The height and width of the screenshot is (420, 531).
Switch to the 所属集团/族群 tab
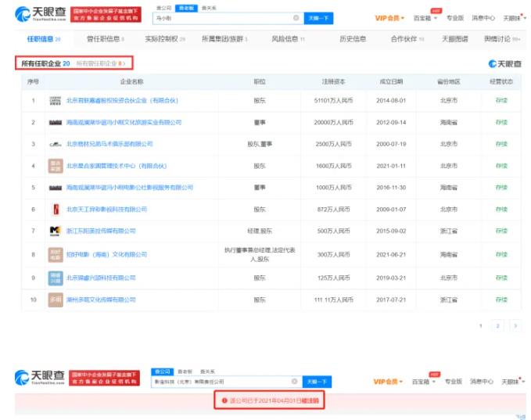tap(224, 39)
